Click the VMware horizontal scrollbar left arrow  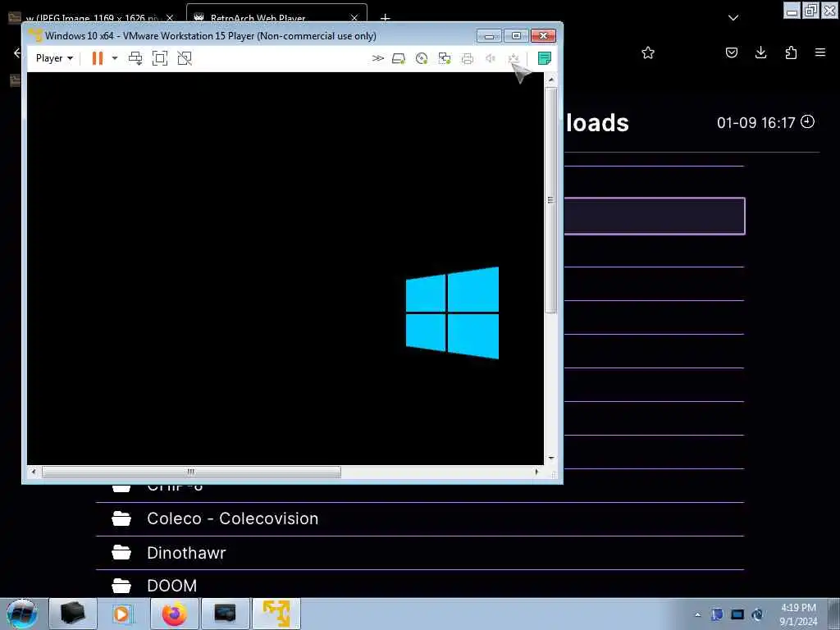click(34, 472)
